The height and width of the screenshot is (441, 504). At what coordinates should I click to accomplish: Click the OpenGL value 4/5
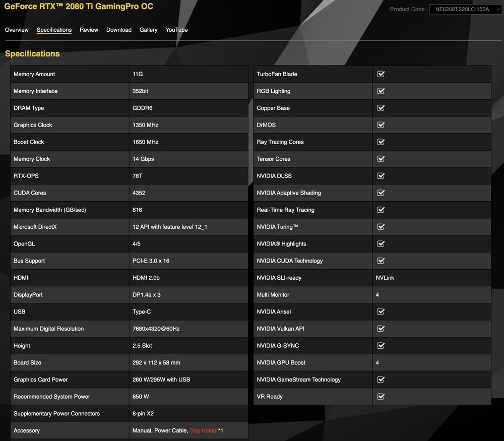[x=136, y=243]
